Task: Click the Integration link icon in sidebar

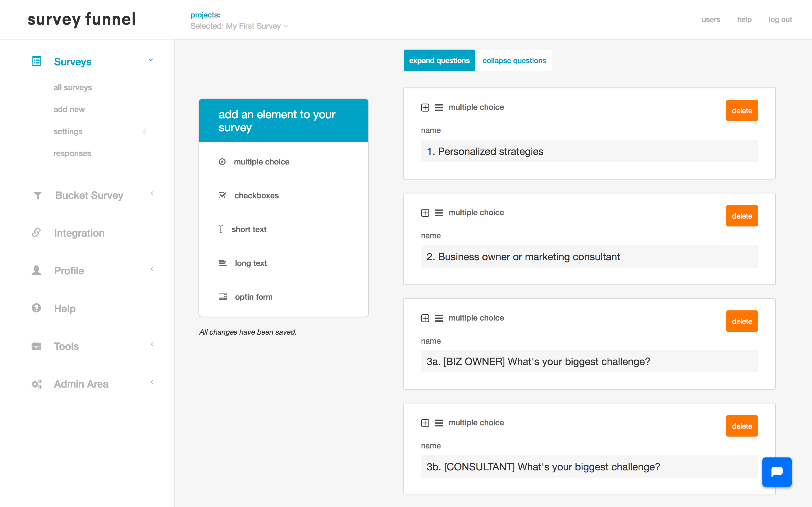Action: point(36,233)
